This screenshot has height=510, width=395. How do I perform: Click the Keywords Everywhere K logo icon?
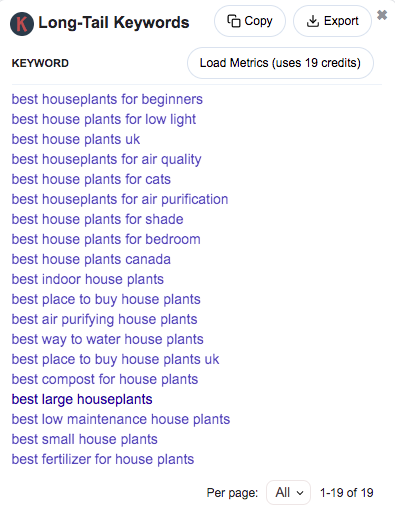22,24
